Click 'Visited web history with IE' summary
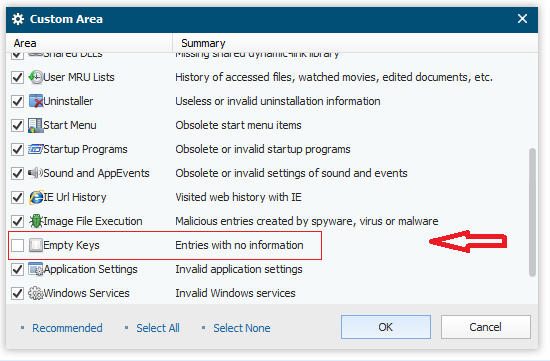 (x=239, y=197)
